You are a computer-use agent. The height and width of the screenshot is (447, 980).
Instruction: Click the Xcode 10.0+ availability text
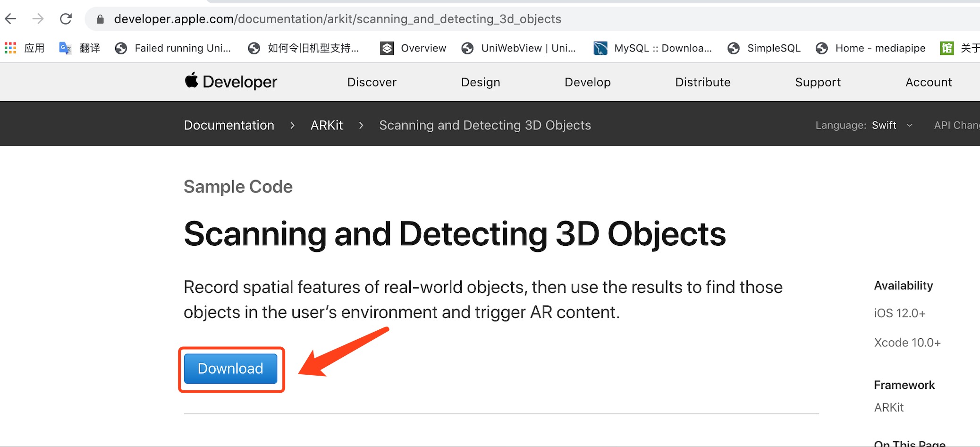pos(907,343)
